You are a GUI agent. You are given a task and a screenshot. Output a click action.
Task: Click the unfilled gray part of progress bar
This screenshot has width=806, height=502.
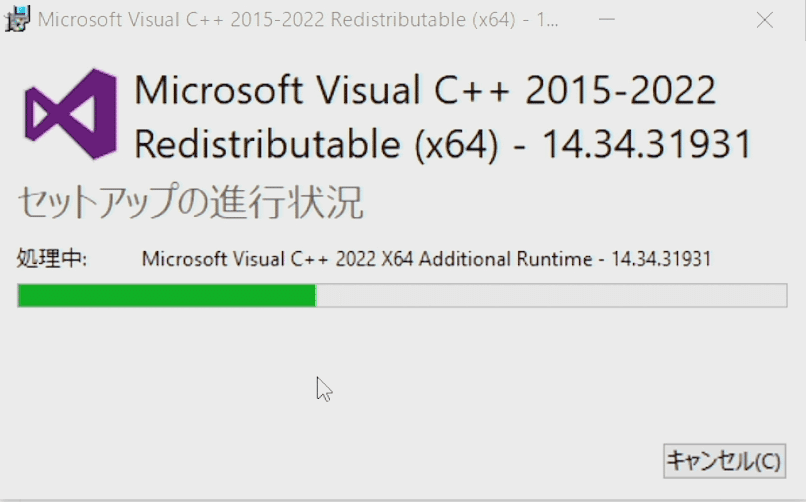[x=550, y=295]
